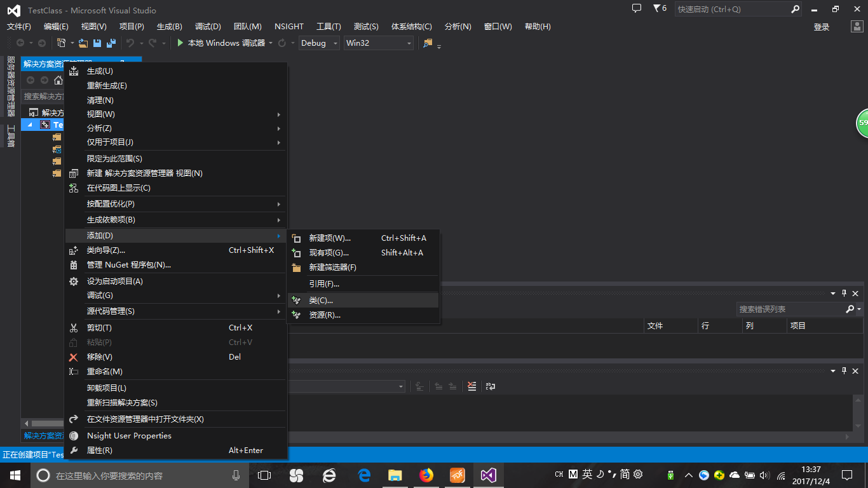Select 新建项(W)... in the submenu
Screen dimensions: 868x488
click(x=363, y=238)
